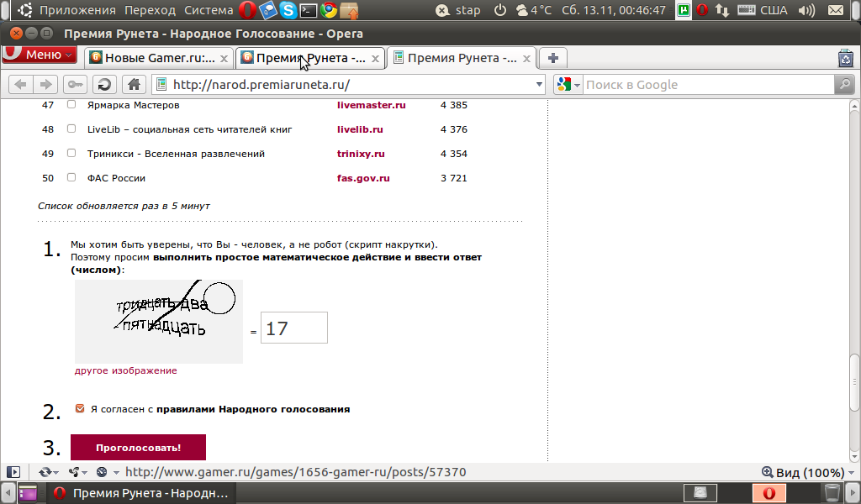
Task: Open a new tab with the plus button
Action: click(553, 58)
